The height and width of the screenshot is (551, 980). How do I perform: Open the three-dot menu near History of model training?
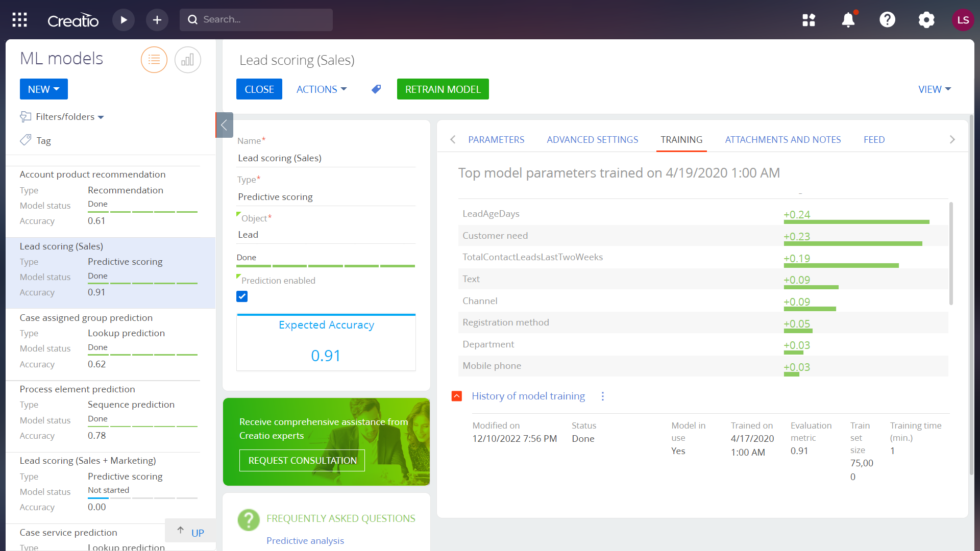603,396
